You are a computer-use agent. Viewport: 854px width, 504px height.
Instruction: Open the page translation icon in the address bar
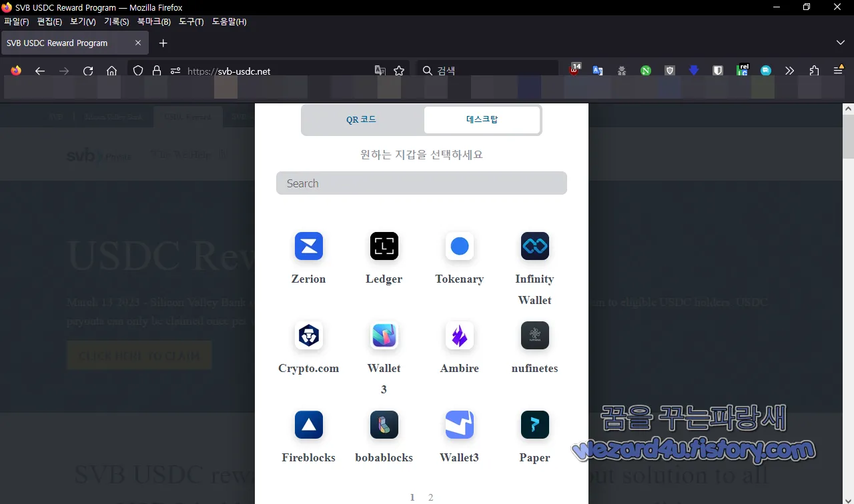pyautogui.click(x=380, y=71)
